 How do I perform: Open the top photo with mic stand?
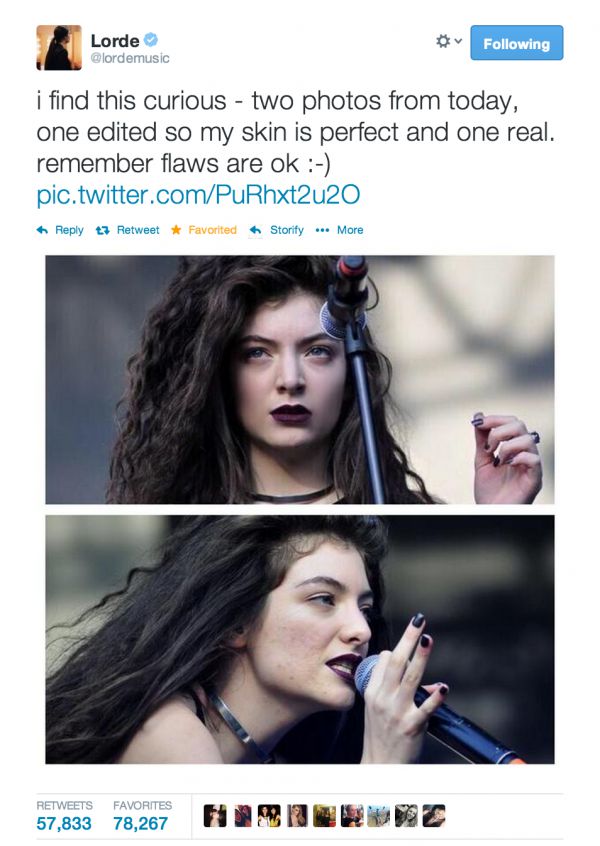click(299, 380)
